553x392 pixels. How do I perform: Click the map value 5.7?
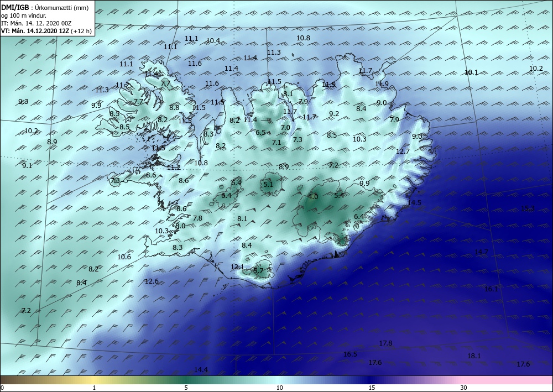[x=258, y=271]
